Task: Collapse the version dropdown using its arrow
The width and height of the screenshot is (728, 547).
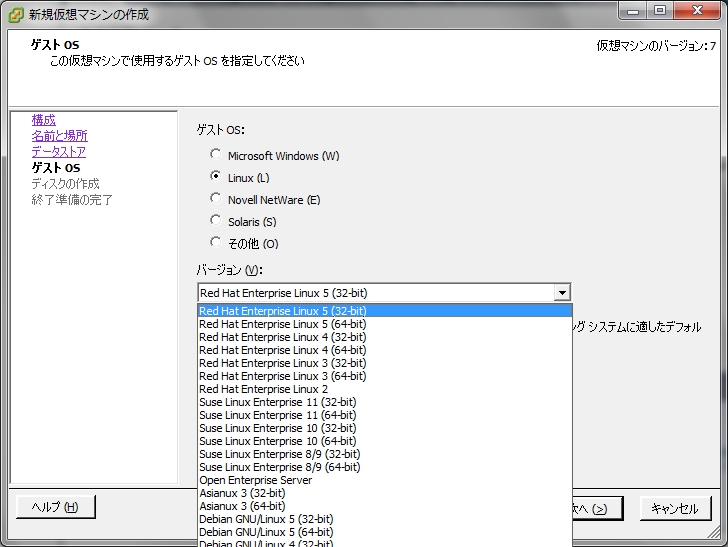Action: coord(562,293)
